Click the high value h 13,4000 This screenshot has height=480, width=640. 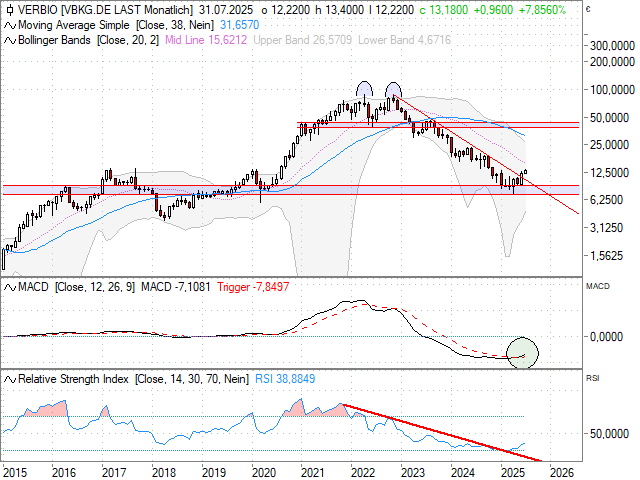click(339, 10)
